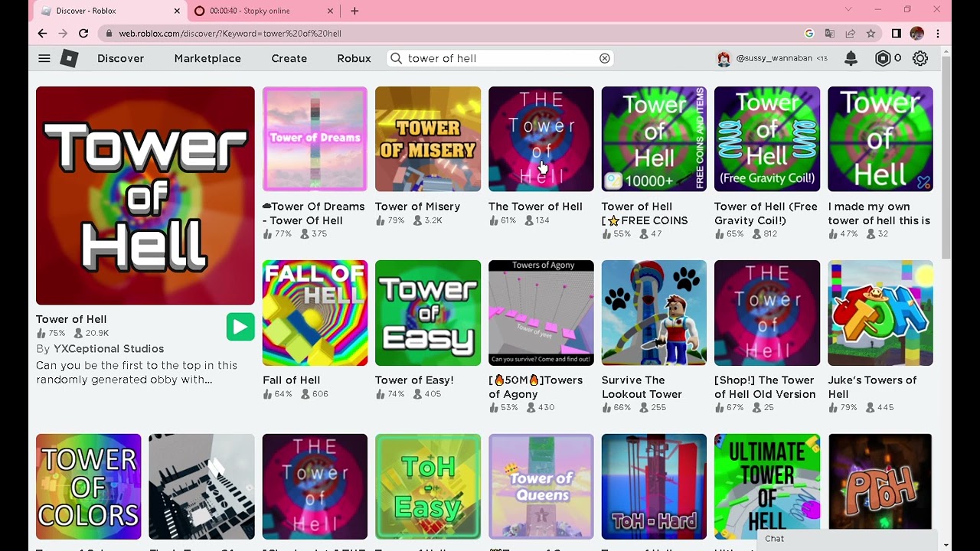Open the Roblox hamburger navigation menu
This screenshot has width=980, height=551.
coord(44,58)
